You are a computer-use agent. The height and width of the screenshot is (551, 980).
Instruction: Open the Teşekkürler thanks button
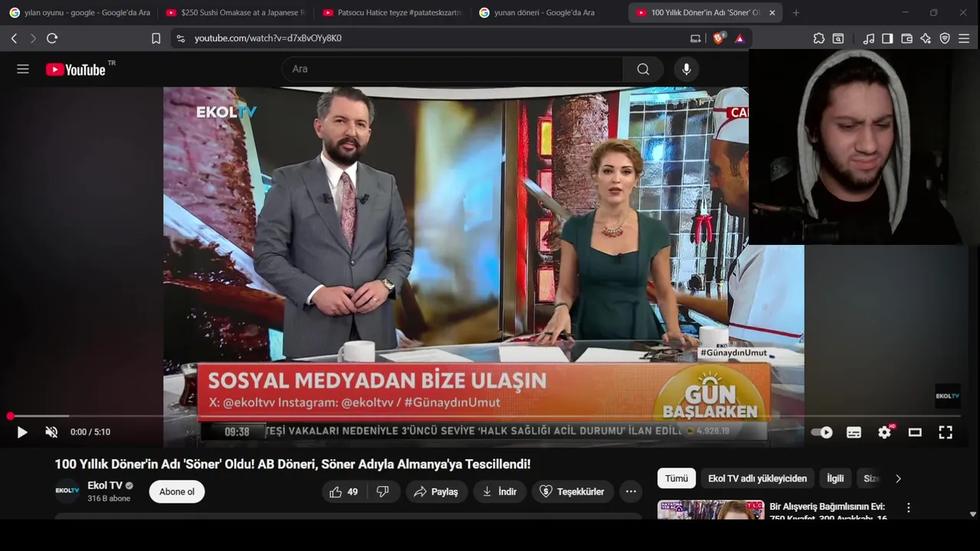573,492
